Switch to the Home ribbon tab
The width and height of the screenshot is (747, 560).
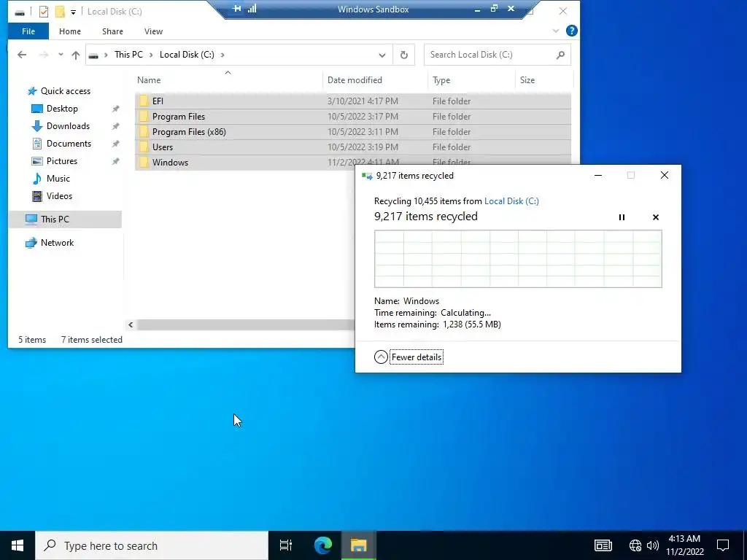click(69, 31)
